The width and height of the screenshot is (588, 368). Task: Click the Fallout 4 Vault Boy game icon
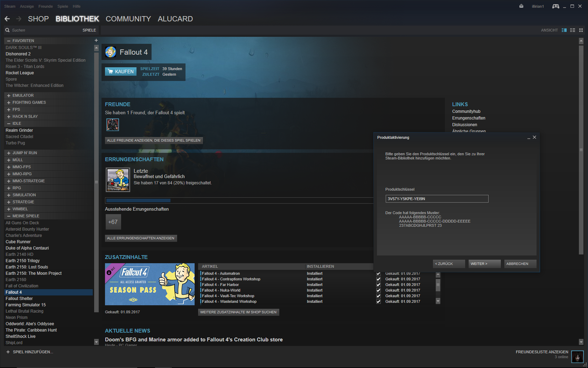point(111,52)
